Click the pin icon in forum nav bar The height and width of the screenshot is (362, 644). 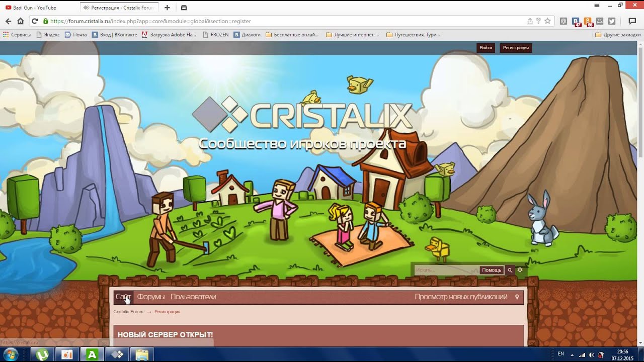click(517, 297)
